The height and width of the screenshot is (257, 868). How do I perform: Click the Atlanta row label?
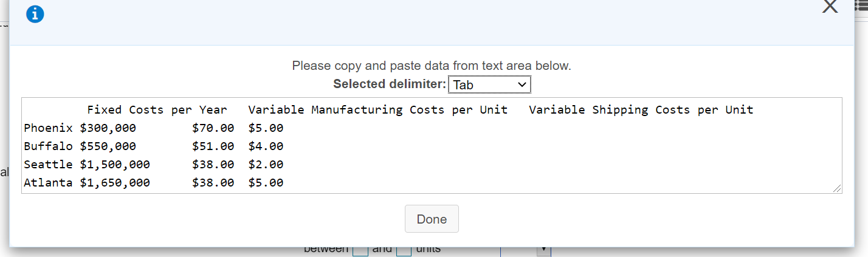[x=48, y=183]
